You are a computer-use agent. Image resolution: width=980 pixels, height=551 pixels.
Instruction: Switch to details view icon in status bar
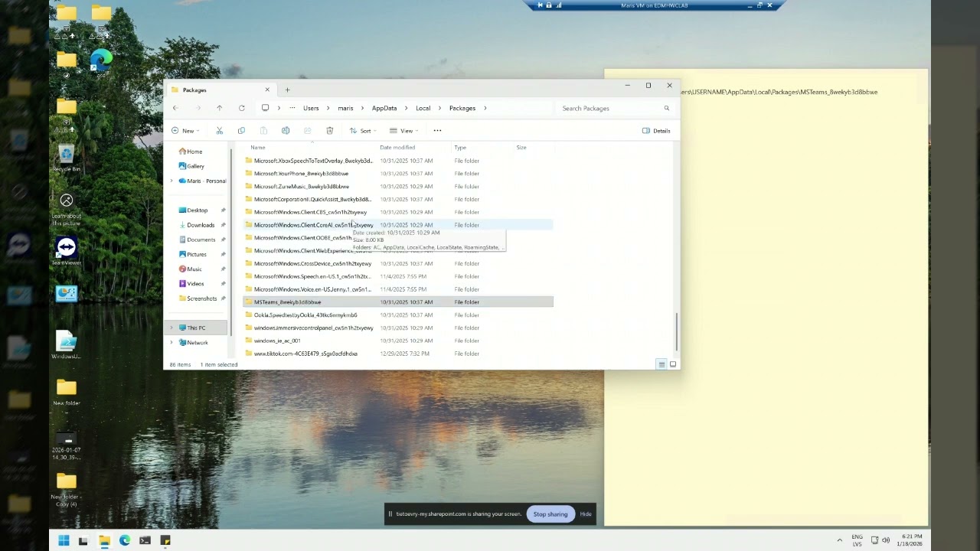(661, 364)
